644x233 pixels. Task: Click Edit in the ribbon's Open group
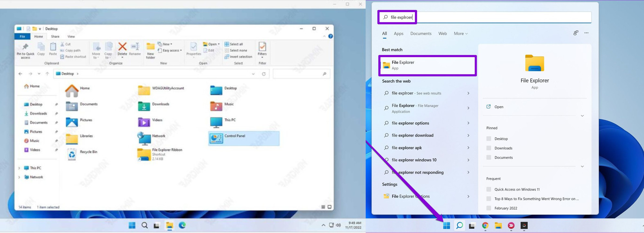(x=209, y=50)
